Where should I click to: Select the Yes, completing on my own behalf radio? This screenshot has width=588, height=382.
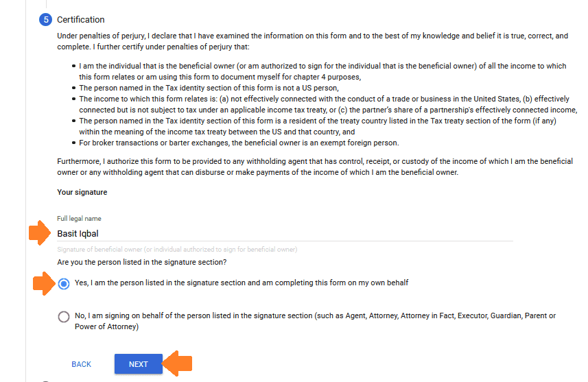pyautogui.click(x=64, y=283)
